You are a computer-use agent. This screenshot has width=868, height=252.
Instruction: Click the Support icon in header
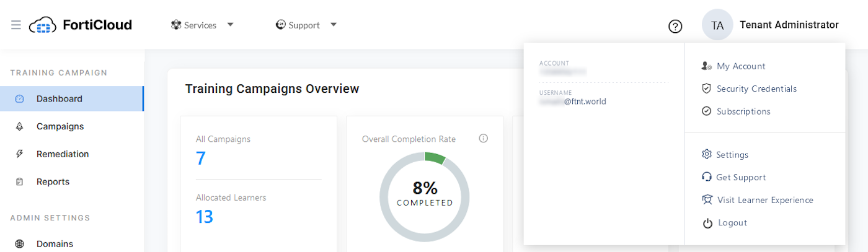(x=281, y=25)
